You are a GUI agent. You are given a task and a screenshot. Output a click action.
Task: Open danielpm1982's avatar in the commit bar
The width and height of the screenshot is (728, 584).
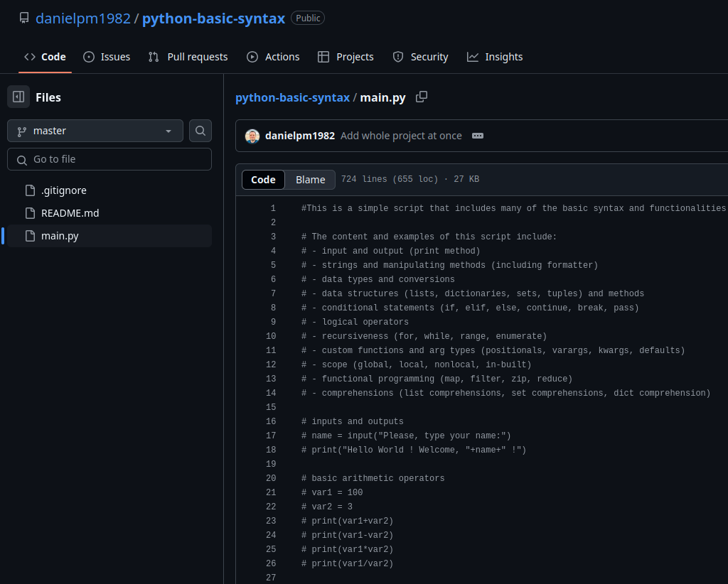(x=252, y=136)
